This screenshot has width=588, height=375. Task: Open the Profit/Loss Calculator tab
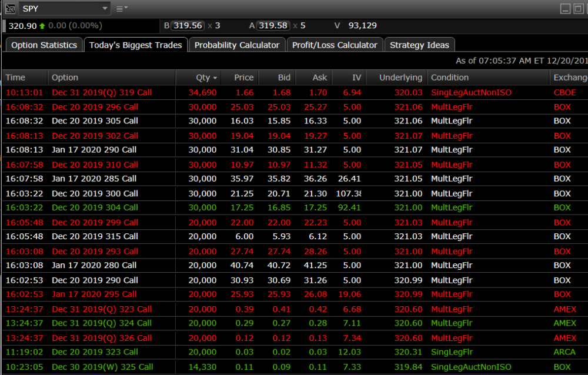pyautogui.click(x=335, y=45)
